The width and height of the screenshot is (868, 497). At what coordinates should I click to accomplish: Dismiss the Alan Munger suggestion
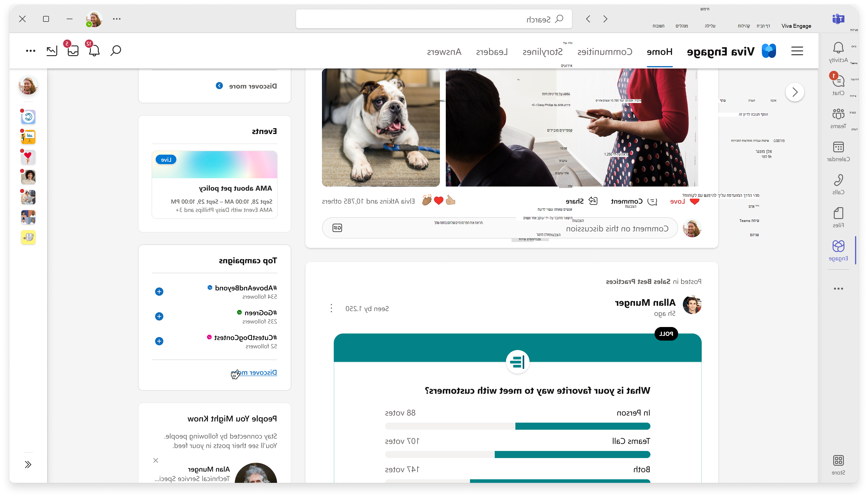[155, 460]
